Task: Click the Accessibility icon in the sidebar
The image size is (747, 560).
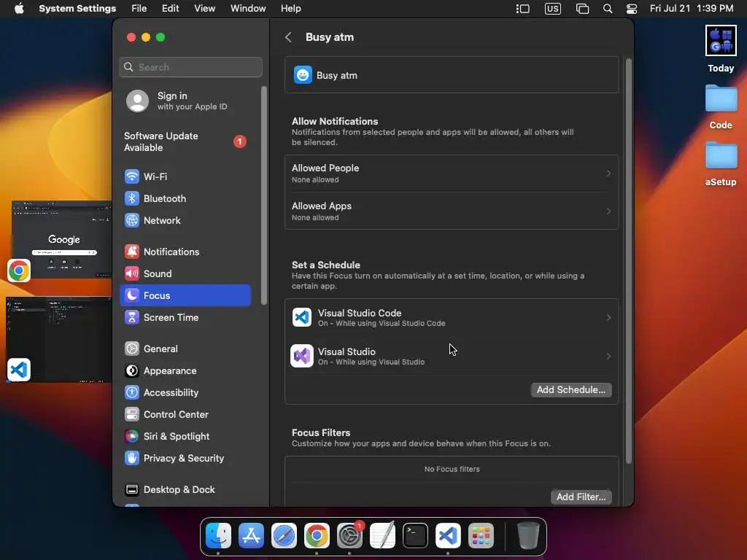Action: tap(132, 393)
